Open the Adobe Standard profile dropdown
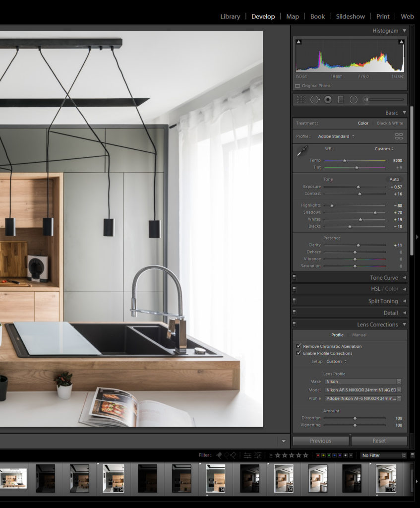 point(336,136)
